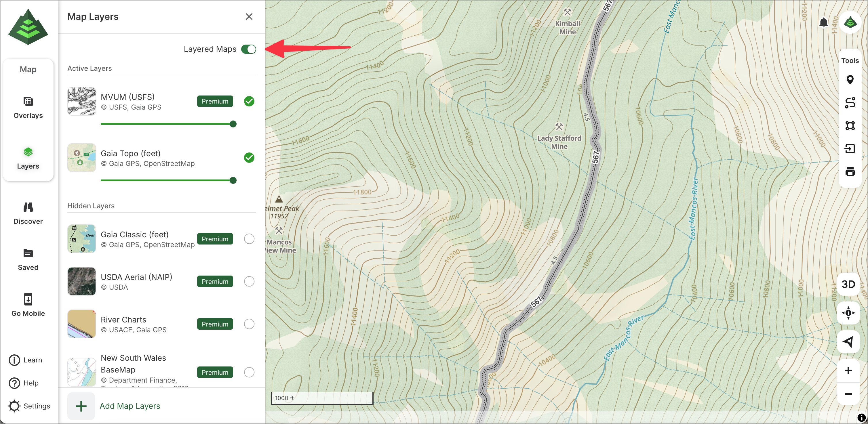The height and width of the screenshot is (424, 868).
Task: Click the import data tool icon
Action: click(x=850, y=148)
